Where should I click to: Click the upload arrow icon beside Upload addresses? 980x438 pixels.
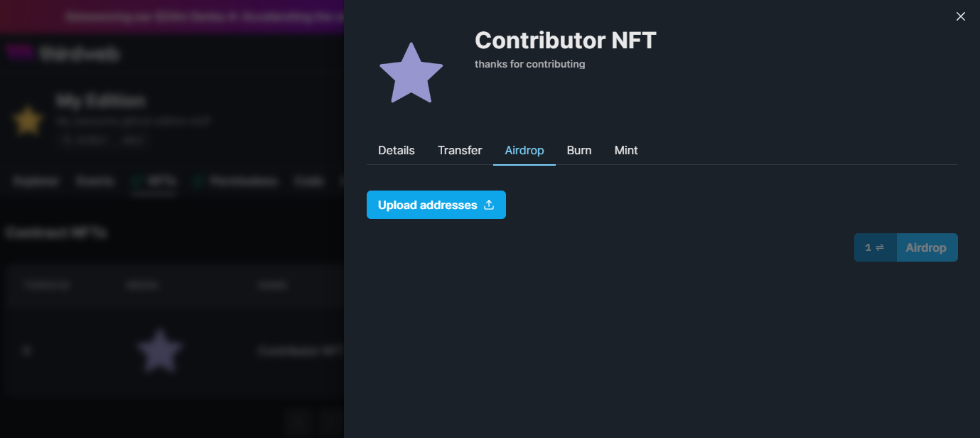pyautogui.click(x=489, y=205)
